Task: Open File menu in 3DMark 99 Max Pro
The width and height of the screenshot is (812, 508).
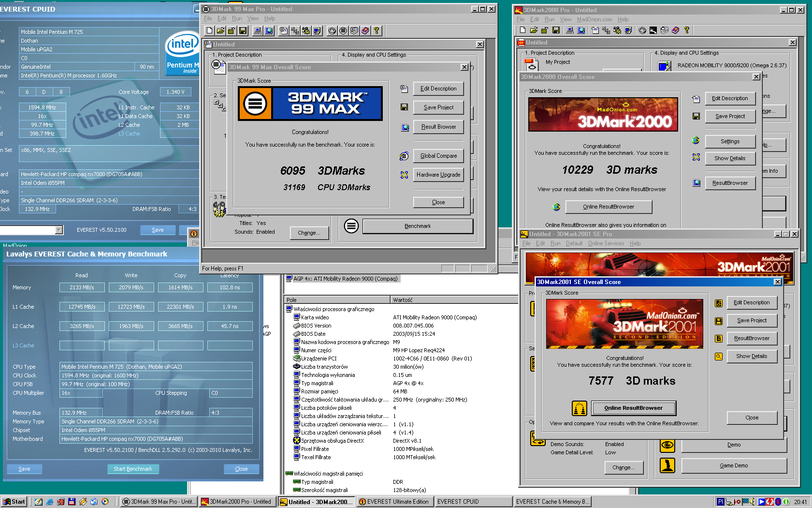Action: tap(208, 19)
